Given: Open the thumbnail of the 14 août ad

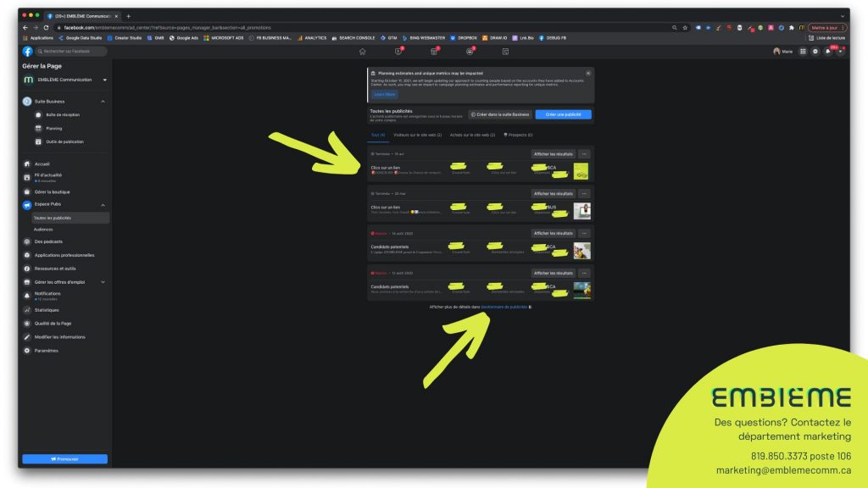Looking at the screenshot, I should (x=581, y=251).
